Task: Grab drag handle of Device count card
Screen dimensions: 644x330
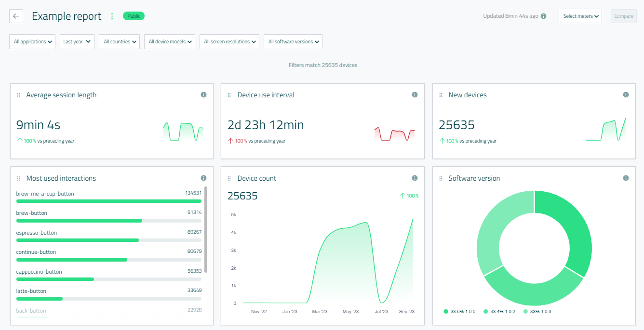Action: pyautogui.click(x=229, y=179)
